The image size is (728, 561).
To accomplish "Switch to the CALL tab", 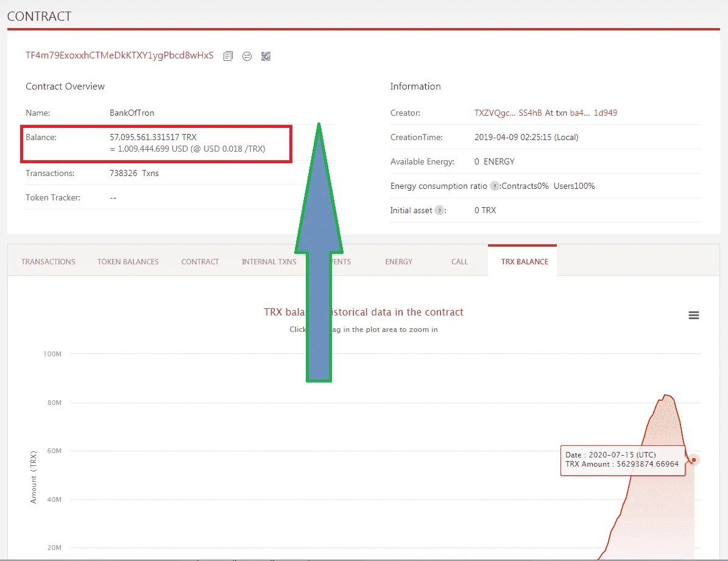I will point(459,261).
